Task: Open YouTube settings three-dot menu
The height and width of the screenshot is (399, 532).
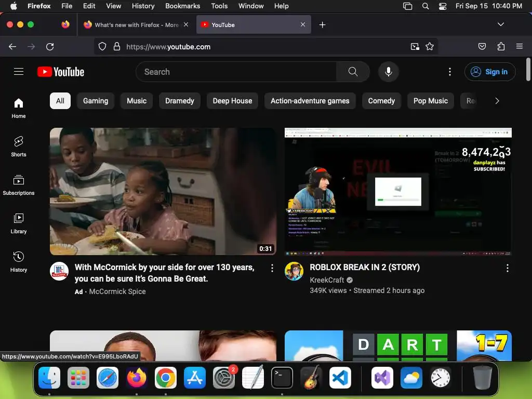Action: pos(450,72)
